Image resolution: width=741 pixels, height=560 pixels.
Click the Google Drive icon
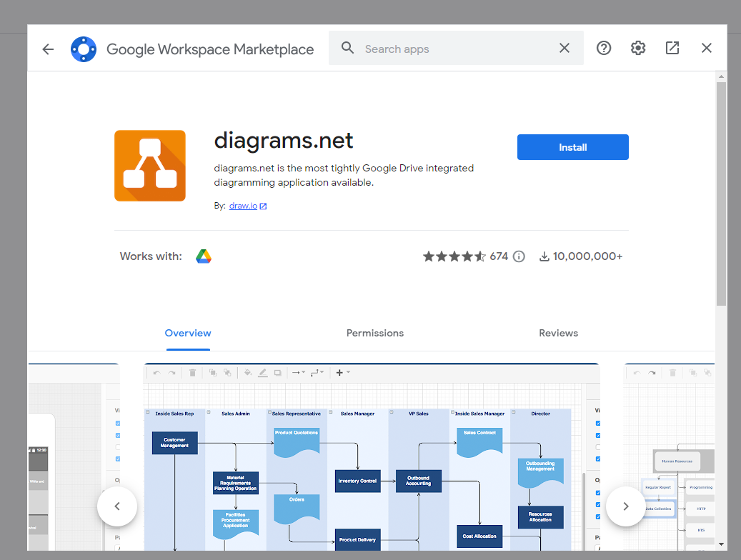tap(204, 256)
